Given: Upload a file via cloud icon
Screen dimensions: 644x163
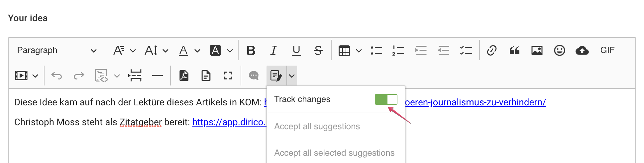Looking at the screenshot, I should click(582, 50).
